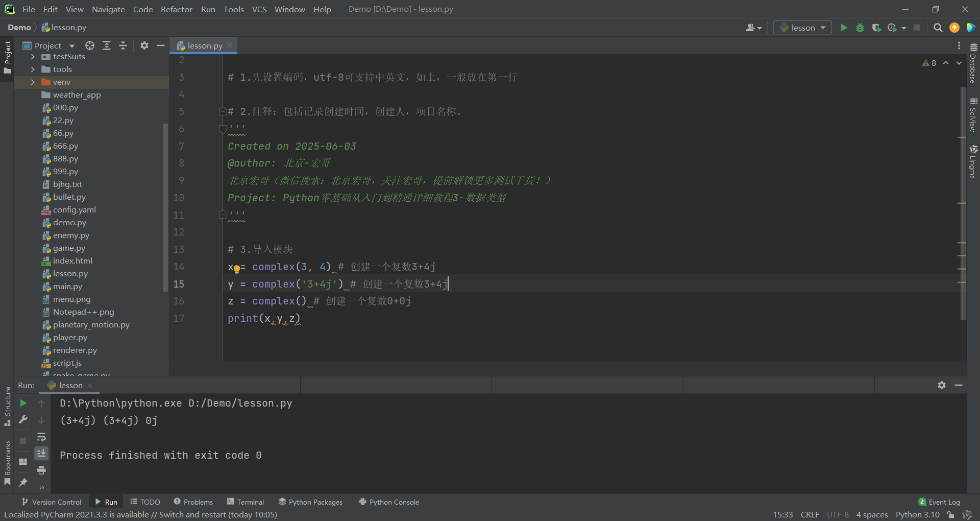
Task: Open the Event Log
Action: pos(939,502)
